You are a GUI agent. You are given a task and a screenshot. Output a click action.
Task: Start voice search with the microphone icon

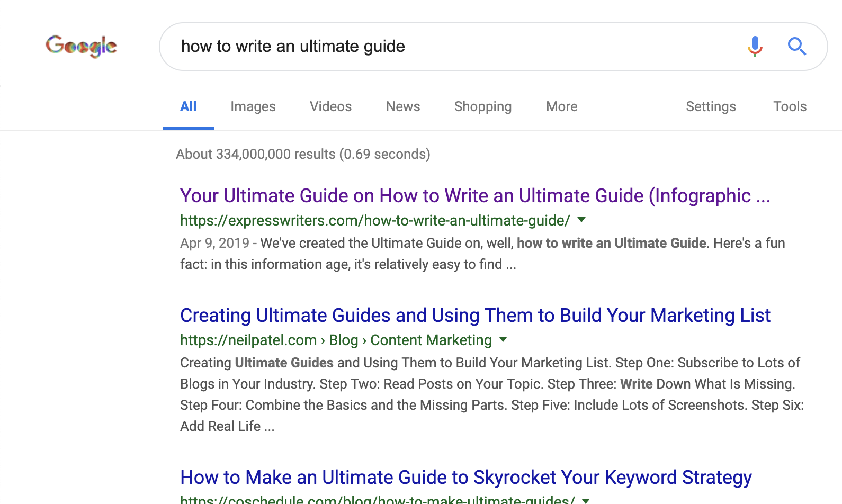(x=755, y=47)
